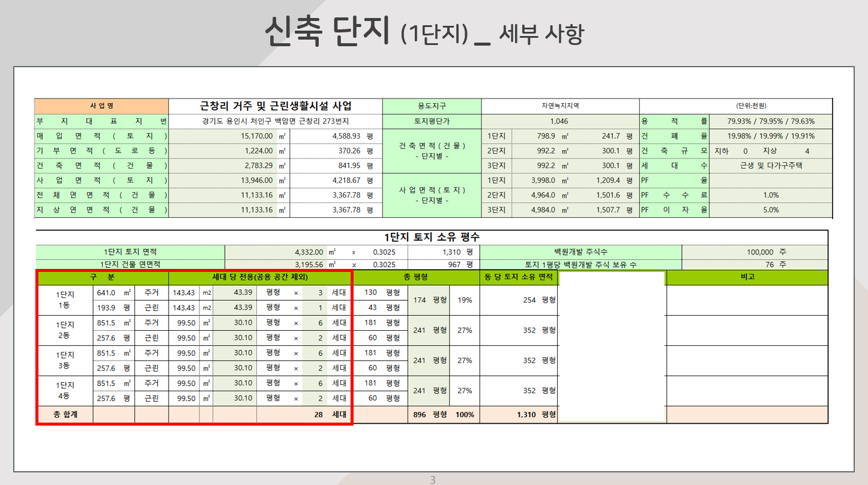Screen dimensions: 868x485
Task: Select the 3단지 land area '4,984.0'
Action: coord(543,210)
